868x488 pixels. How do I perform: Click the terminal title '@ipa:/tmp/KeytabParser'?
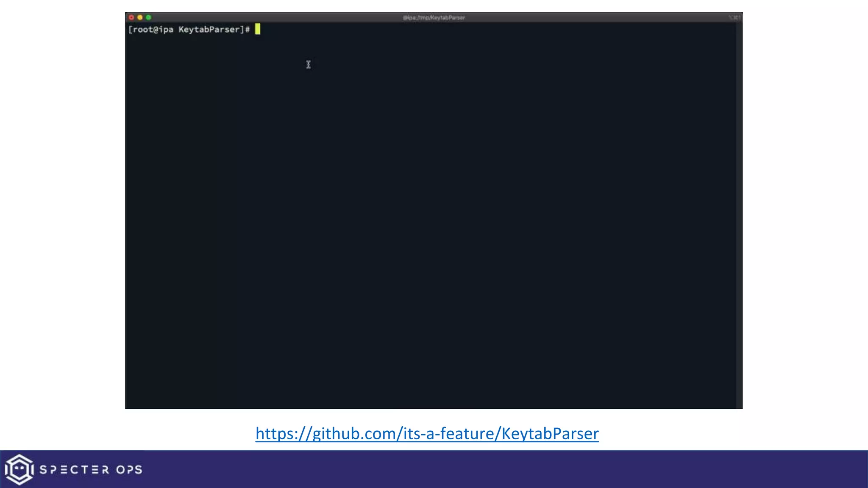point(434,17)
